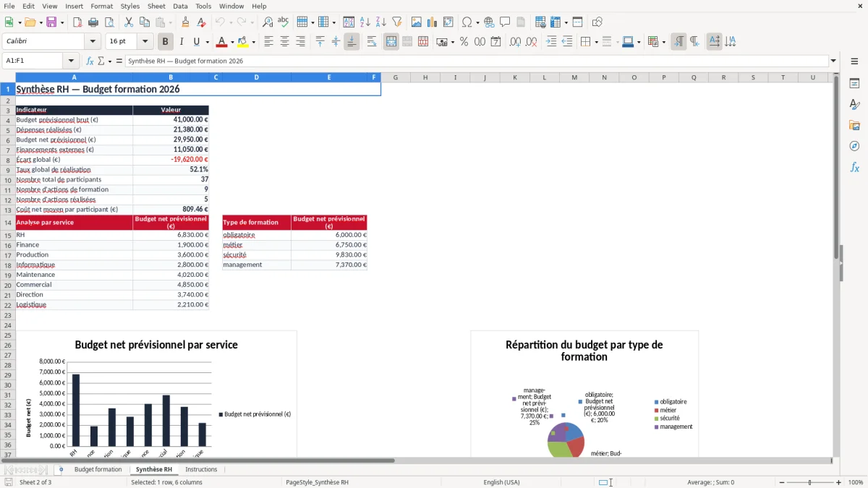
Task: Open sidebar Functions panel
Action: [x=854, y=167]
